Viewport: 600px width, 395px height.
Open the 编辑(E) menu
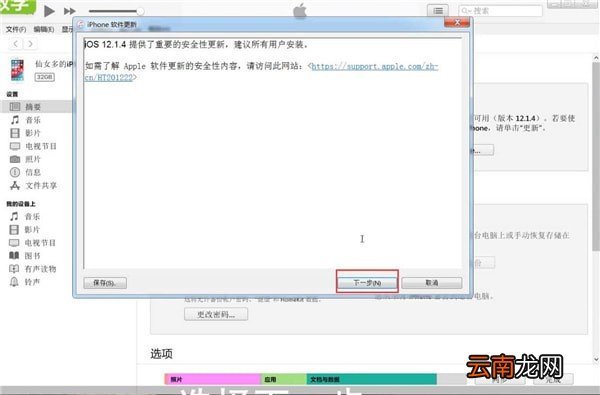44,29
